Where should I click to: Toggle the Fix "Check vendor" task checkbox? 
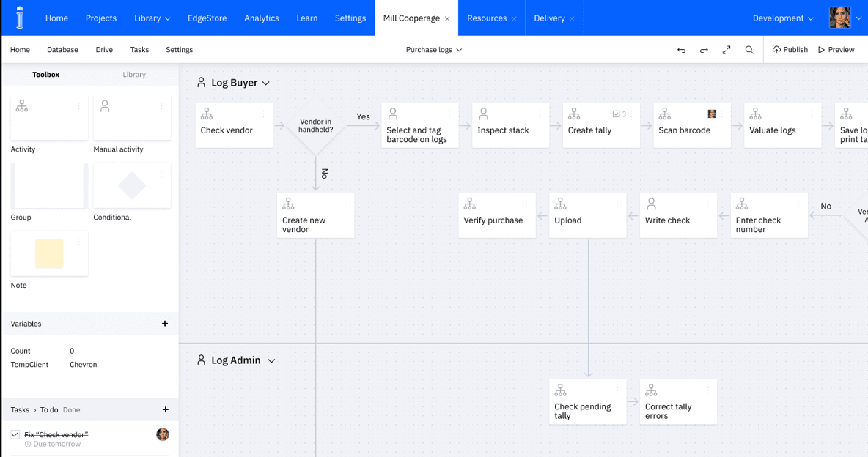pyautogui.click(x=15, y=435)
